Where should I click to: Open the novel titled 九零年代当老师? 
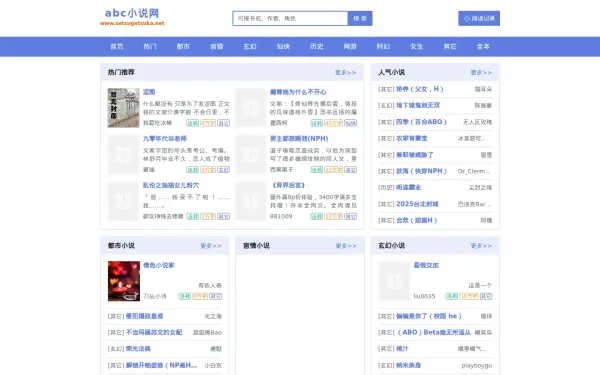(165, 139)
